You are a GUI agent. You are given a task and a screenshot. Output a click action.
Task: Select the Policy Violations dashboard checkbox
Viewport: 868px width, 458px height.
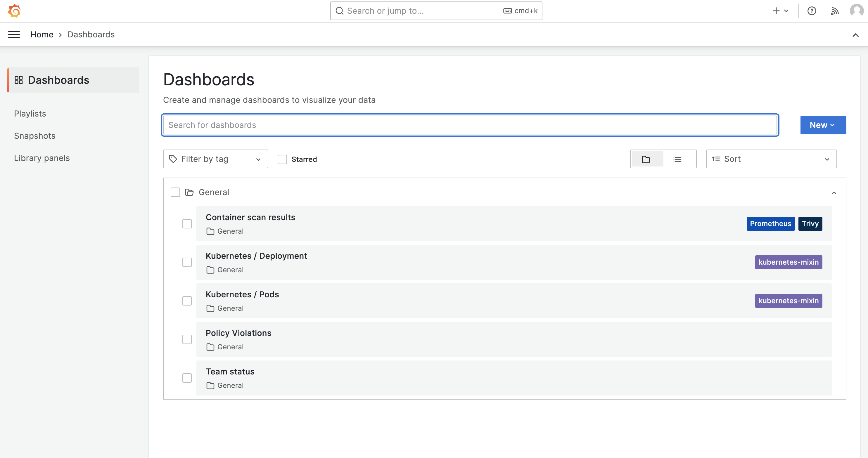tap(187, 339)
